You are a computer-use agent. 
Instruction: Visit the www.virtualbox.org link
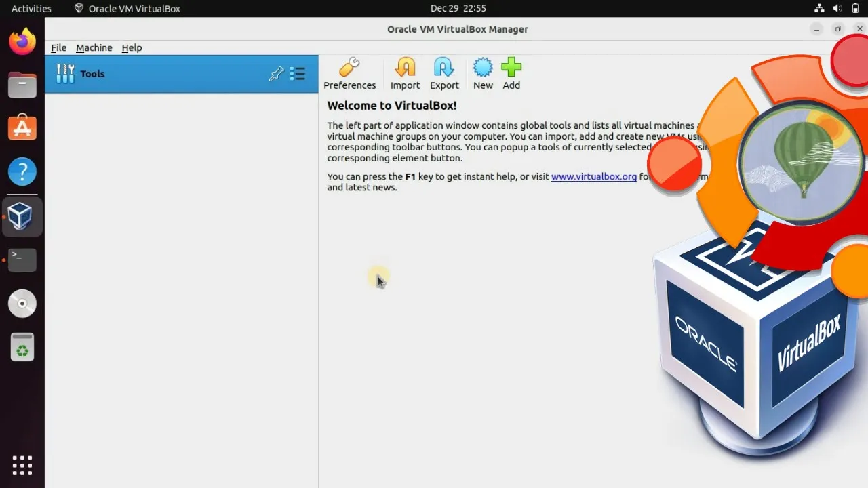594,176
